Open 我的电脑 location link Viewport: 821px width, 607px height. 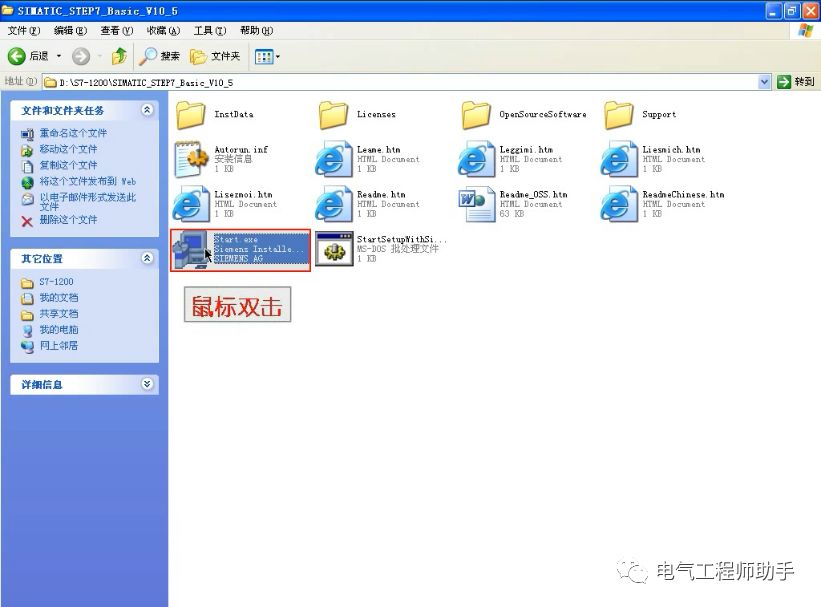pos(59,330)
